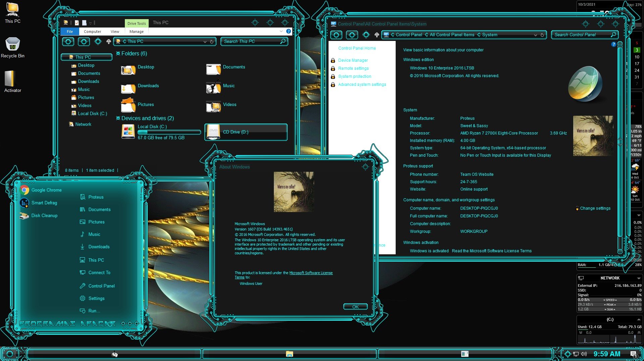The image size is (644, 361).
Task: Open the Activator desktop icon
Action: pyautogui.click(x=12, y=82)
